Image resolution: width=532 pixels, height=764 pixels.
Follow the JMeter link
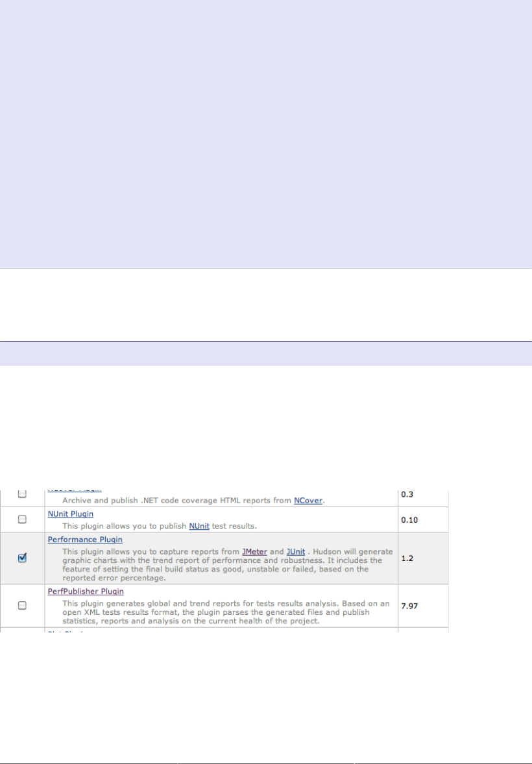(x=254, y=551)
